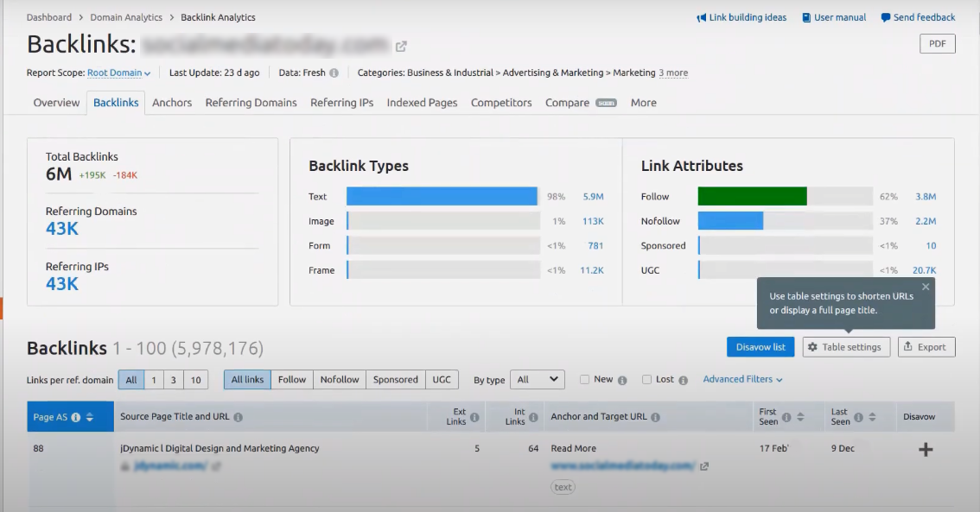Open the Anchors tab
Viewport: 980px width, 512px height.
pyautogui.click(x=172, y=103)
